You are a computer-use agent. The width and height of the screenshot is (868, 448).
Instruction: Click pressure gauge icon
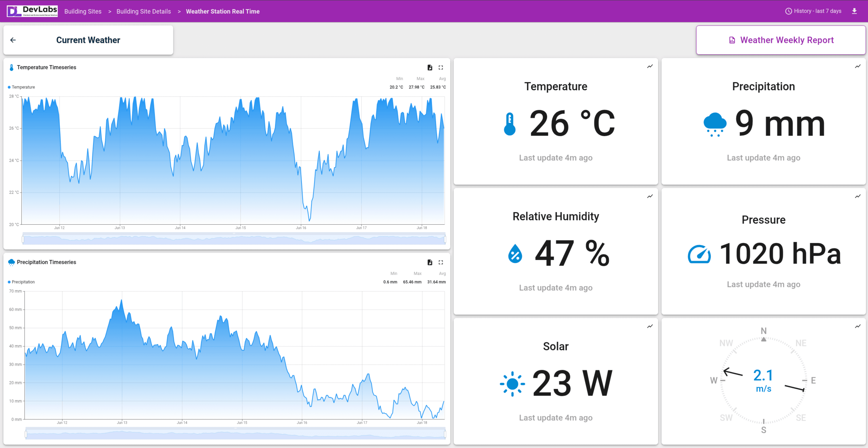pyautogui.click(x=699, y=254)
